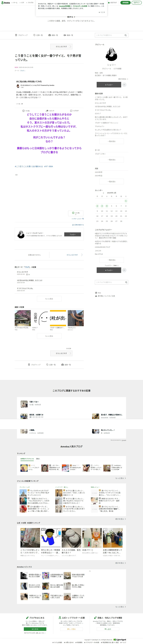Click CyberAgent logo in footer
143x644 pixels.
pyautogui.click(x=120, y=640)
